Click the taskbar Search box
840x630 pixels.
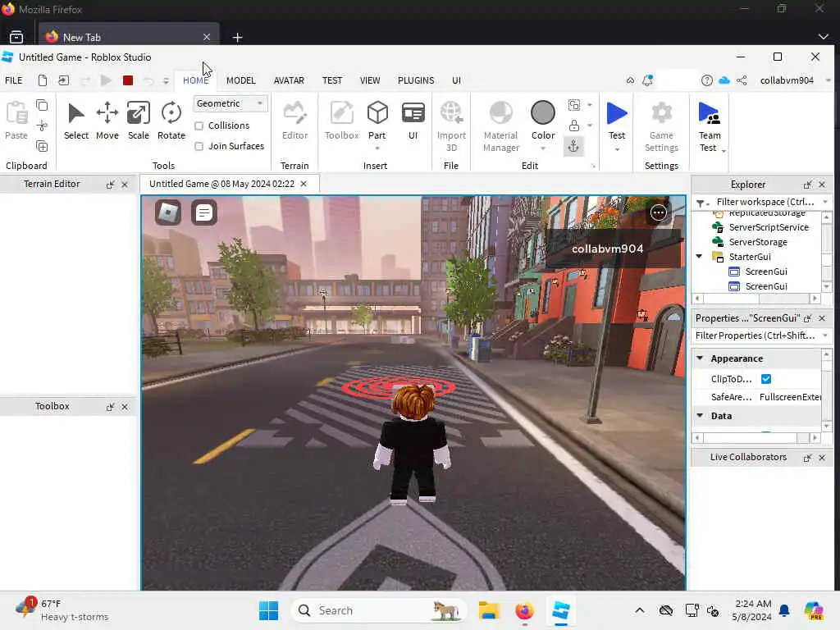click(x=377, y=610)
